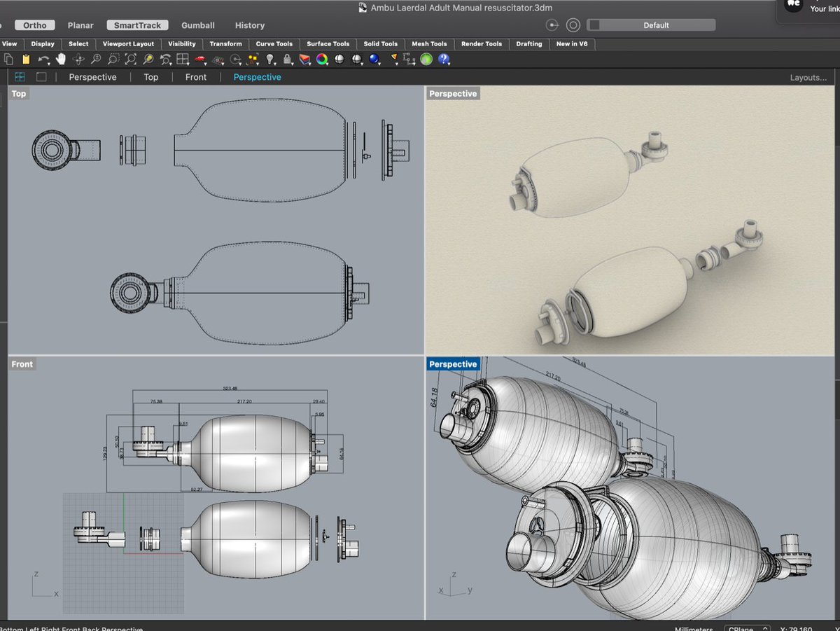Open the Select toolbar tab
This screenshot has height=631, width=840.
[x=78, y=43]
